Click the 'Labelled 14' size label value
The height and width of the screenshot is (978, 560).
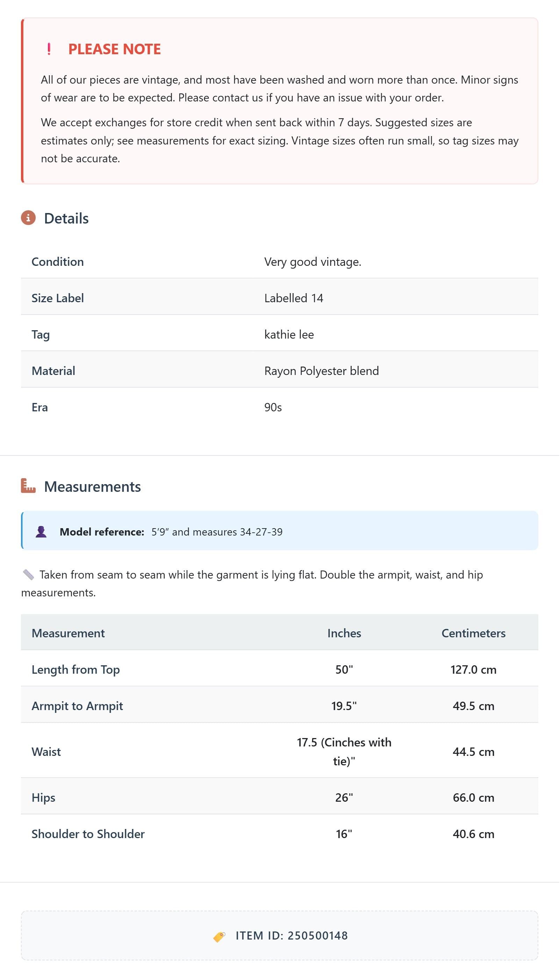click(294, 298)
